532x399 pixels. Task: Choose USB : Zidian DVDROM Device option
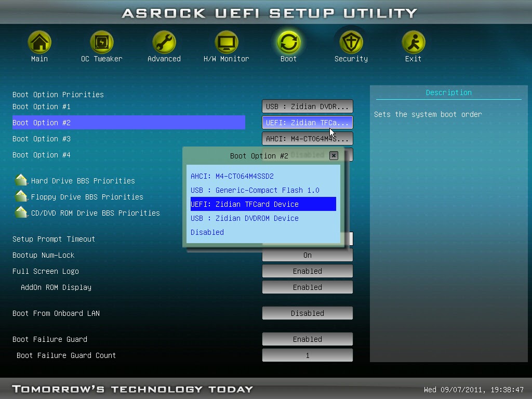click(x=263, y=218)
